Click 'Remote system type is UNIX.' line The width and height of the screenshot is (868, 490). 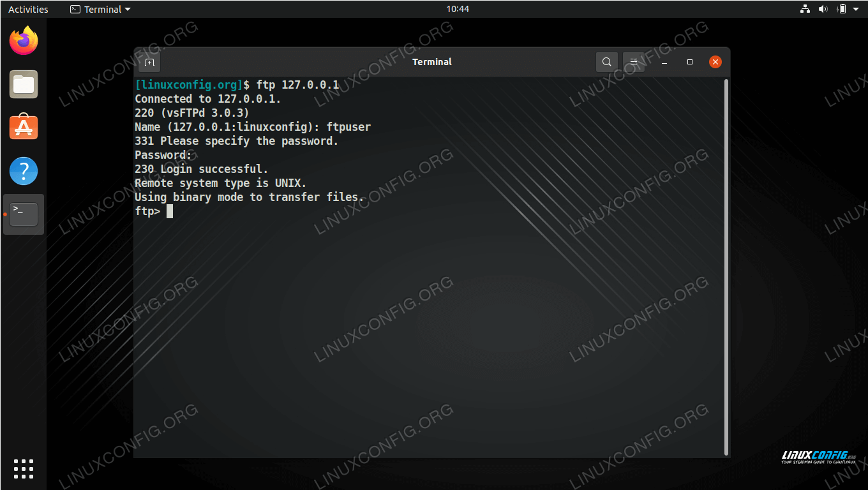pos(221,183)
